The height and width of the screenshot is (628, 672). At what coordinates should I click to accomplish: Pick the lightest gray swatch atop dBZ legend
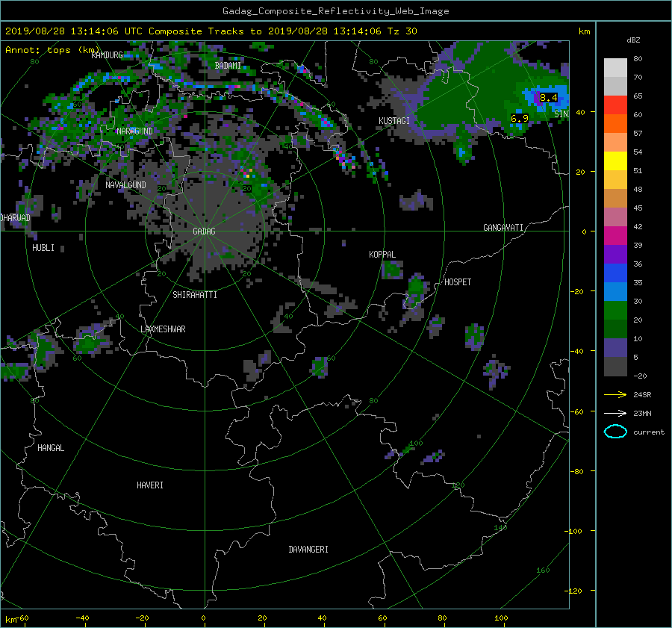[615, 67]
